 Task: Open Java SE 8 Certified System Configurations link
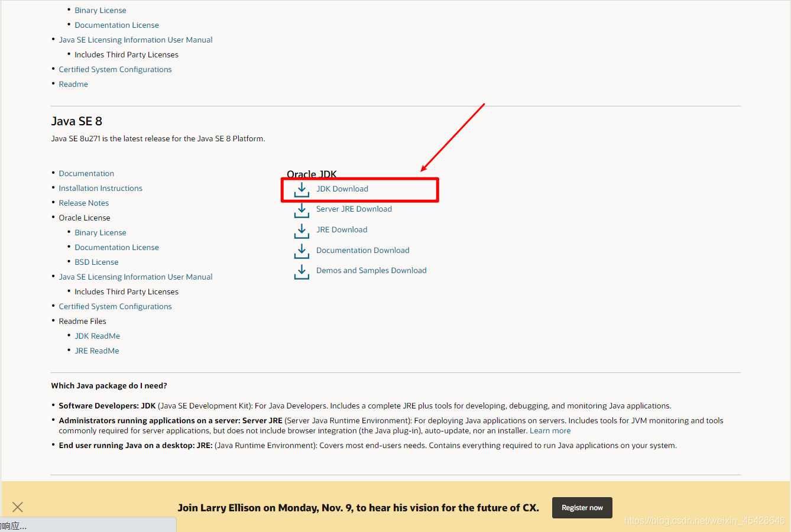pyautogui.click(x=115, y=306)
